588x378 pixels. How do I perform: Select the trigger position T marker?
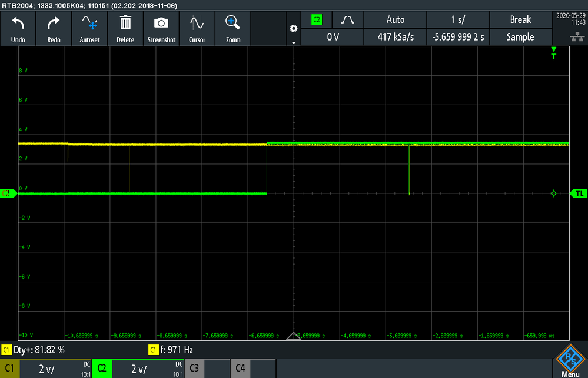point(553,53)
